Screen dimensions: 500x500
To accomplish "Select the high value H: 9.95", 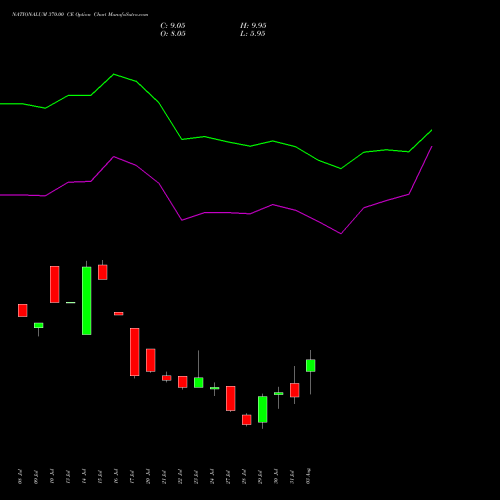I will click(x=253, y=26).
